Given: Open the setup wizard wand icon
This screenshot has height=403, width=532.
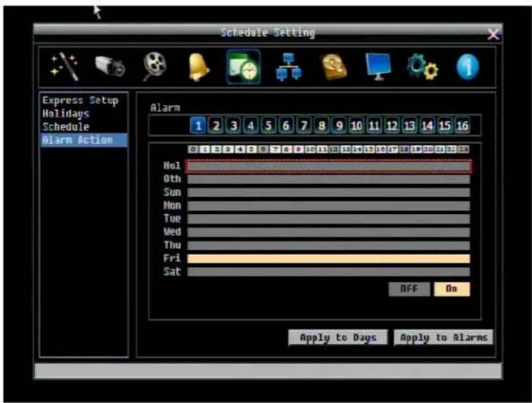Looking at the screenshot, I should pyautogui.click(x=65, y=67).
